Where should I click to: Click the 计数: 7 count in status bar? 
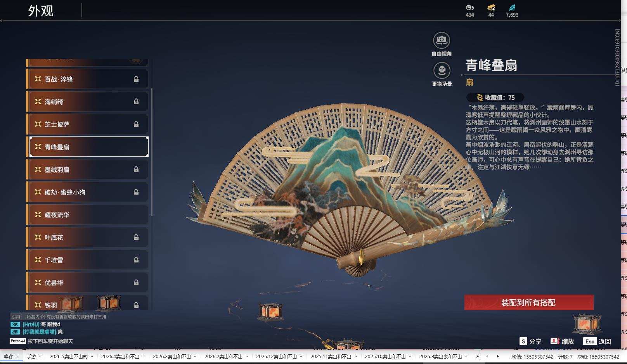pyautogui.click(x=565, y=357)
